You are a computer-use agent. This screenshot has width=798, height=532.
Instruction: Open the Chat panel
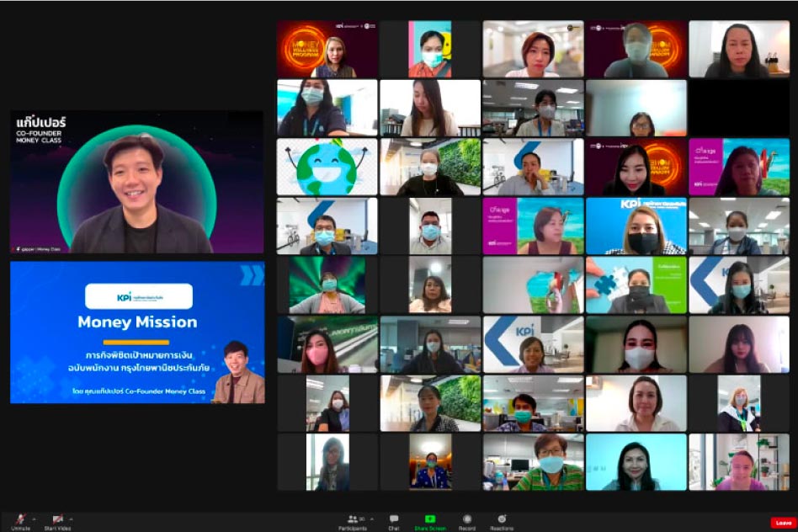394,521
